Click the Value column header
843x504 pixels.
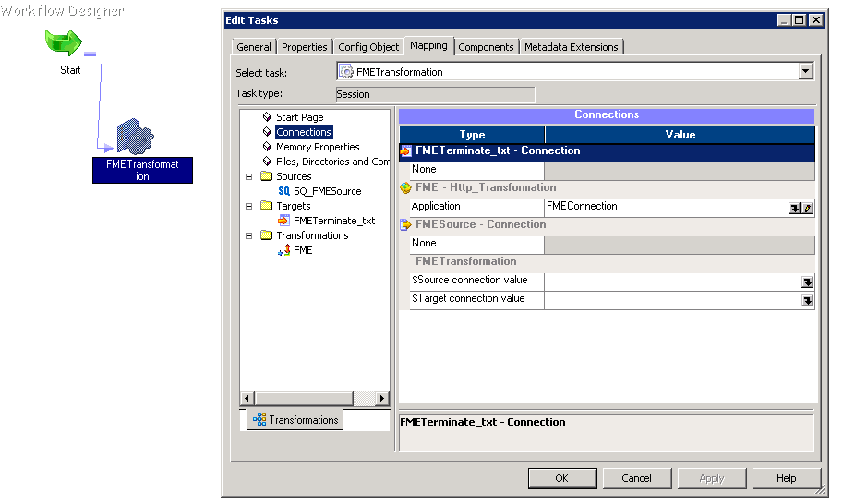pos(680,135)
